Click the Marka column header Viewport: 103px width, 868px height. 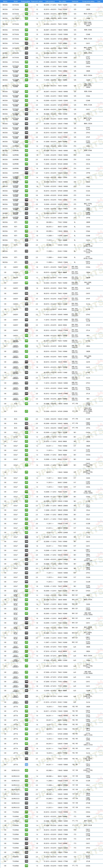click(5, 1)
